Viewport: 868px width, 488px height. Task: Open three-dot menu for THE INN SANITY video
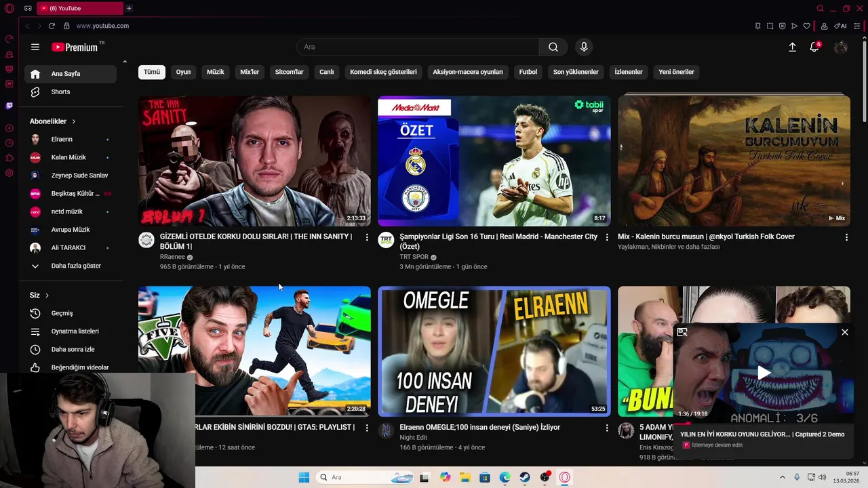tap(367, 237)
